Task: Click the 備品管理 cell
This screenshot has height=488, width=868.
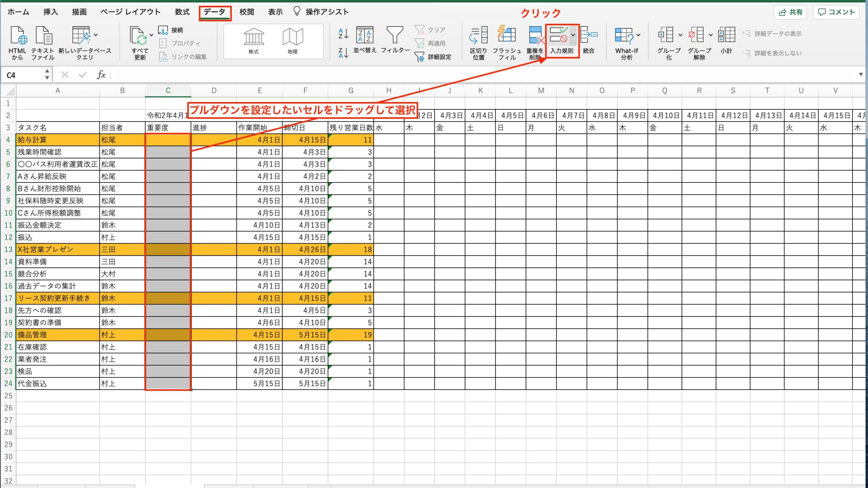Action: (58, 335)
